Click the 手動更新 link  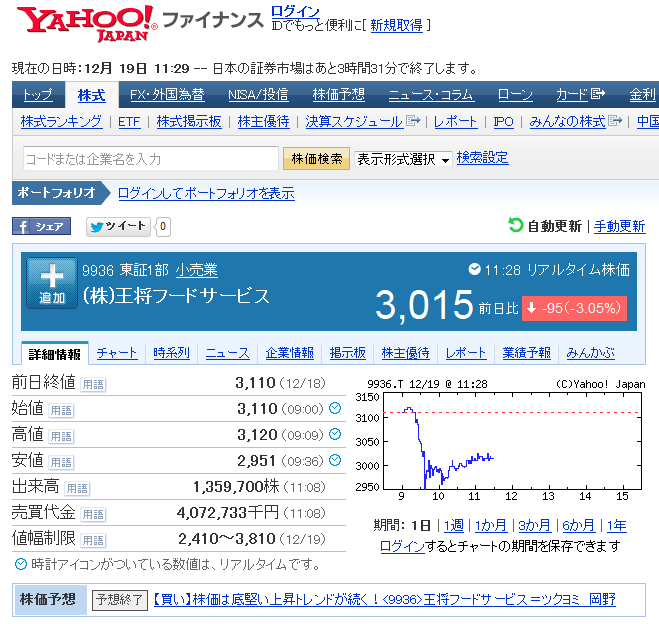click(x=619, y=226)
